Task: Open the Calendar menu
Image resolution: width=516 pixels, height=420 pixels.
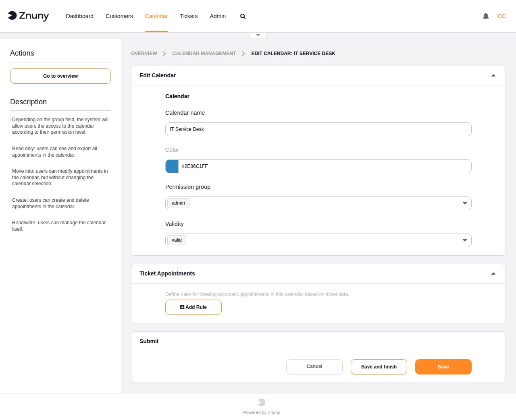Action: [x=156, y=16]
